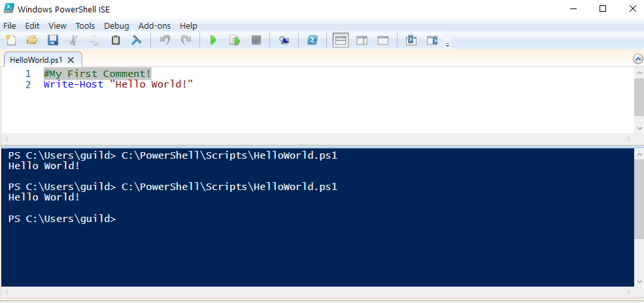Open a script with folder icon
Screen dimensions: 644x303
pos(31,40)
